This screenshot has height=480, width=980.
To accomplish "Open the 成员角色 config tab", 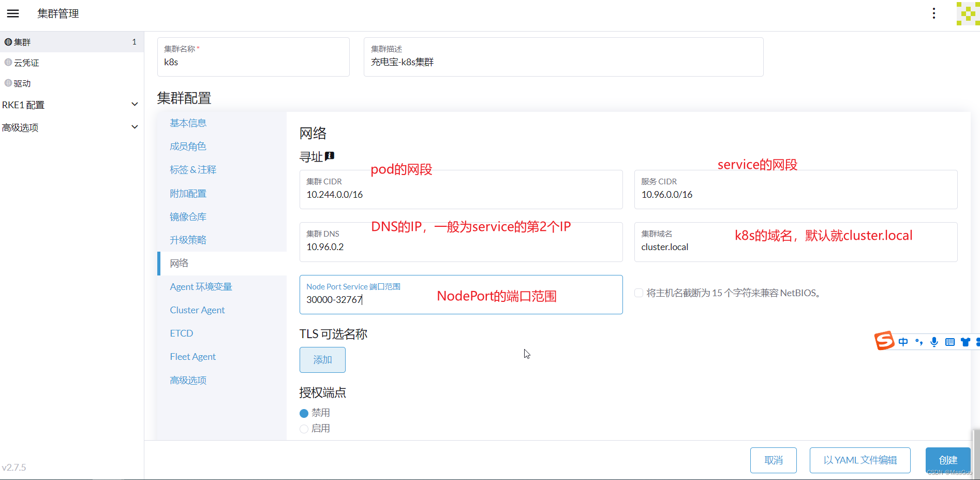I will [222, 147].
